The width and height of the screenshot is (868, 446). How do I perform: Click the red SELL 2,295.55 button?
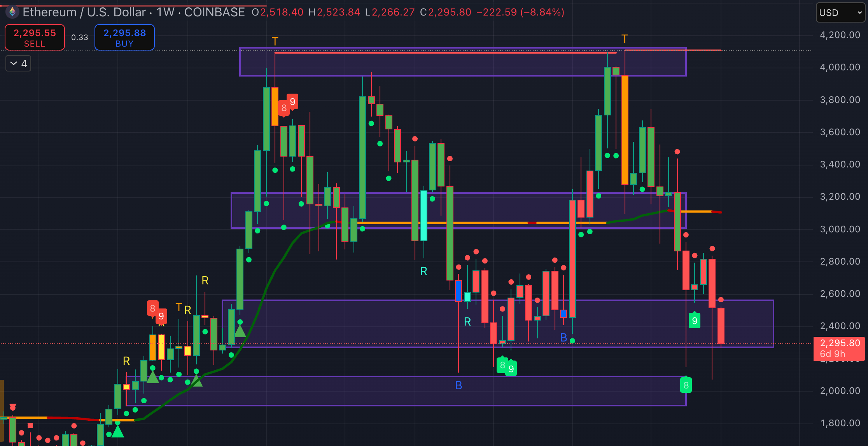click(x=35, y=38)
